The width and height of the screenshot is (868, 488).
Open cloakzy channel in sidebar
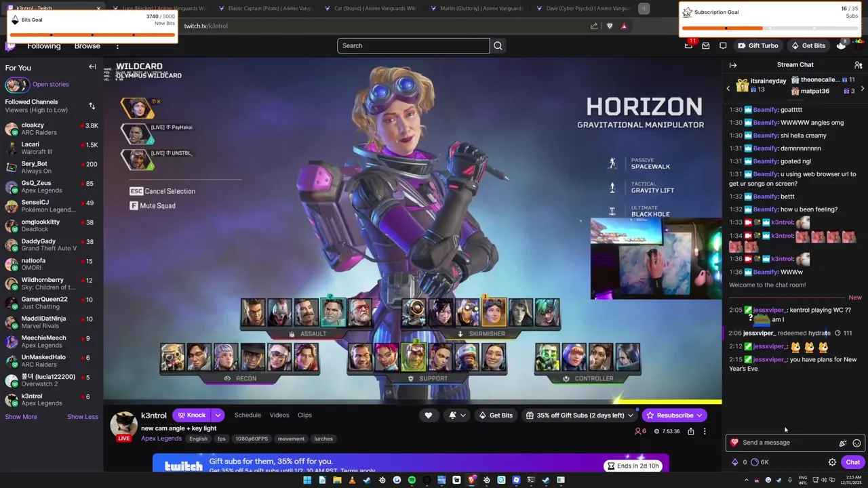tap(52, 129)
